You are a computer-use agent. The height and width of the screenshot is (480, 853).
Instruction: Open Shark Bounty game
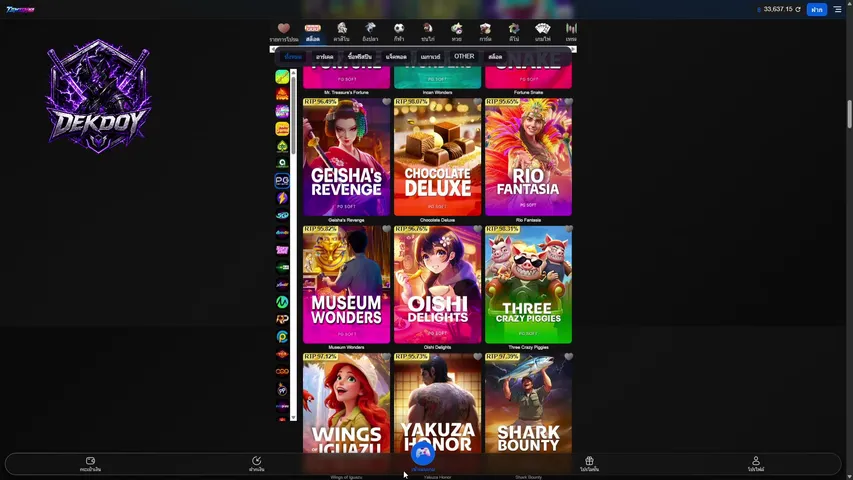tap(528, 403)
